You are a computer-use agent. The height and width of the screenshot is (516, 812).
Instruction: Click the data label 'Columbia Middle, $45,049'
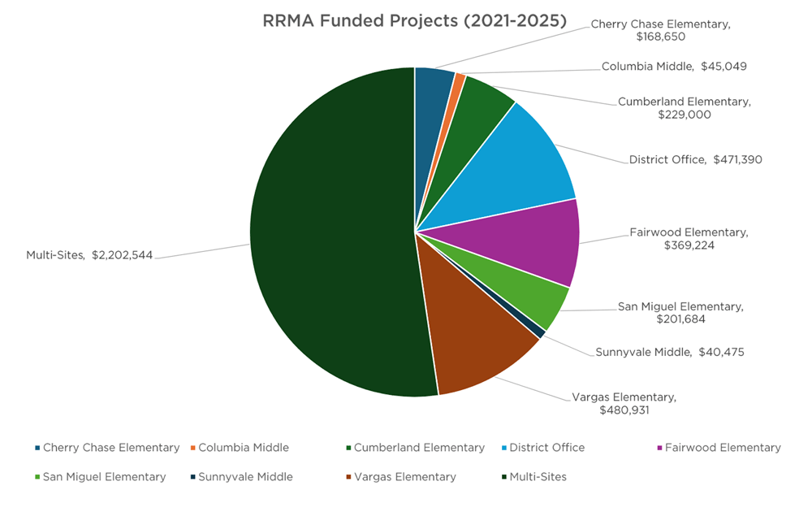[x=674, y=67]
